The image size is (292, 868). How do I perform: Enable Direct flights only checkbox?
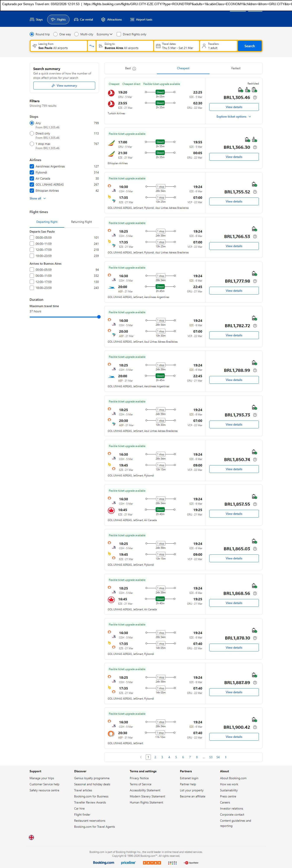tap(119, 34)
